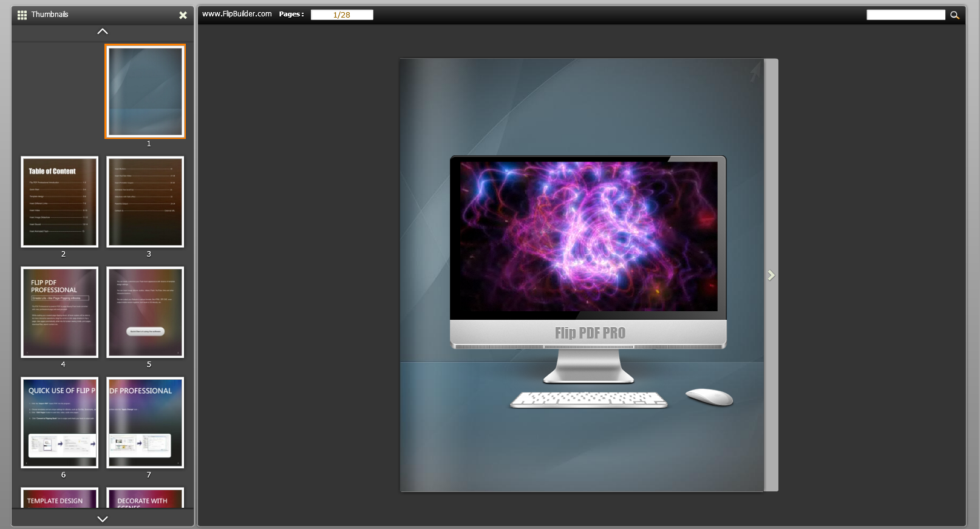Close the Thumbnails panel
The image size is (980, 529).
183,15
